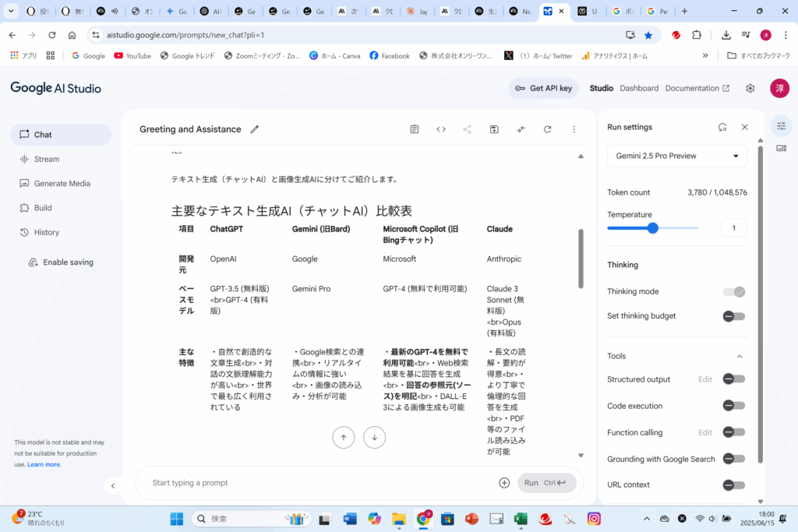Screen dimensions: 798x532
Task: Open History in the sidebar
Action: click(x=61, y=232)
